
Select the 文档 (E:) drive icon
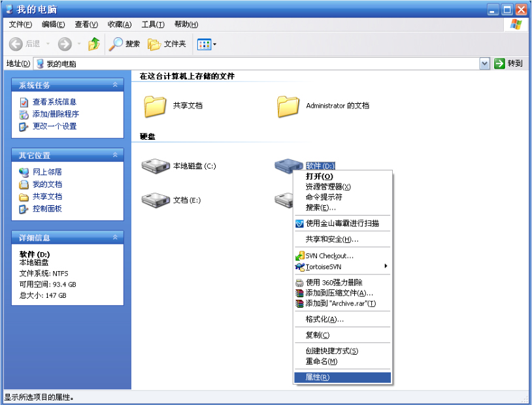point(156,200)
